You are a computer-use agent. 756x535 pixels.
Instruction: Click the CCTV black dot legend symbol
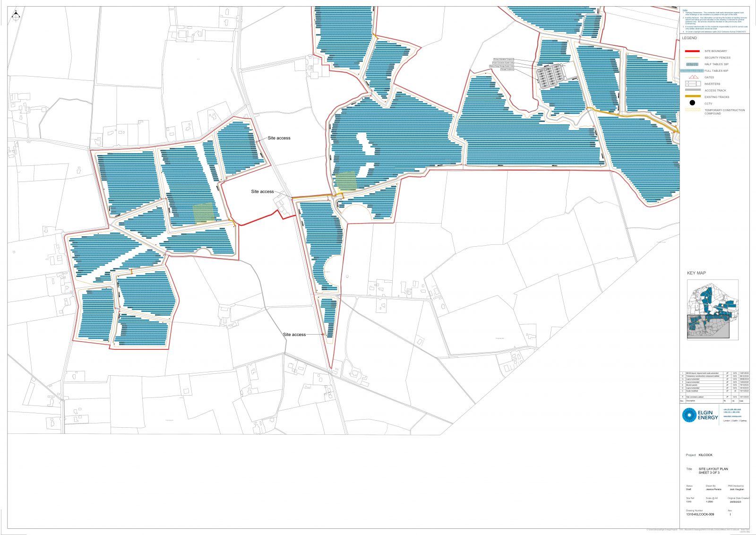692,103
